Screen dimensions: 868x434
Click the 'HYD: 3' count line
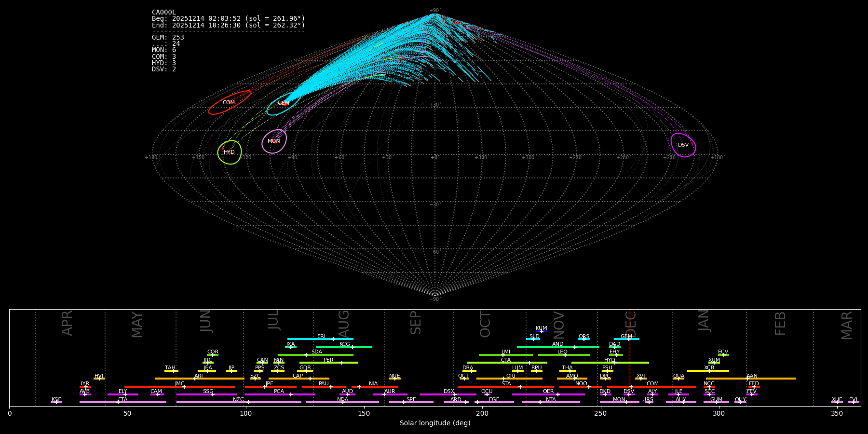pos(164,63)
